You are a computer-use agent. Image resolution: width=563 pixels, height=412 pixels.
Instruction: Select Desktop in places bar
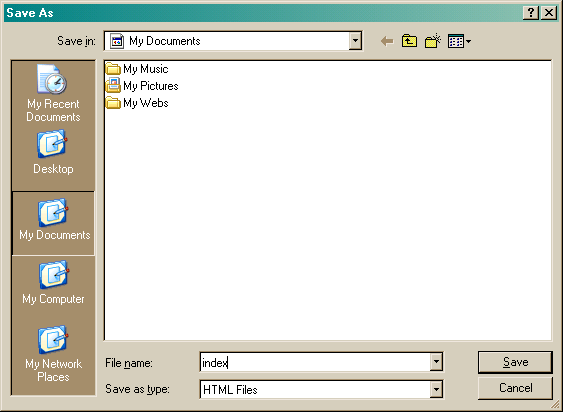[x=53, y=153]
